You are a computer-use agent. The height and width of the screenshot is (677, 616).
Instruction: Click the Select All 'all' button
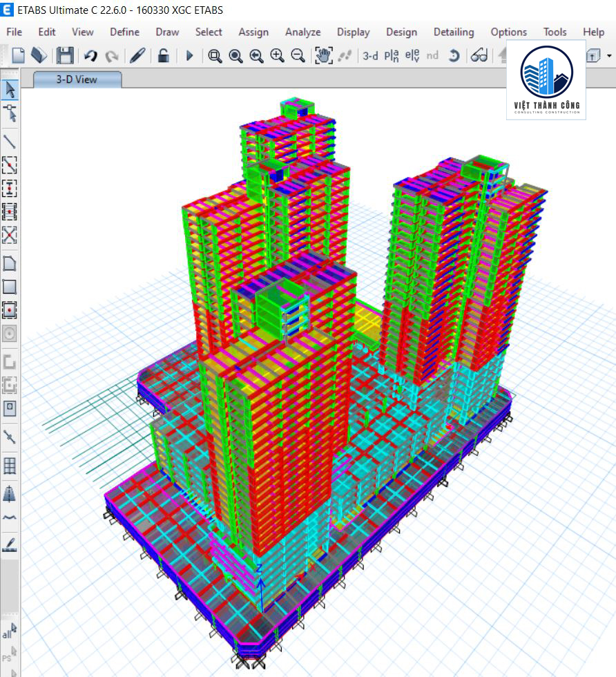click(10, 631)
